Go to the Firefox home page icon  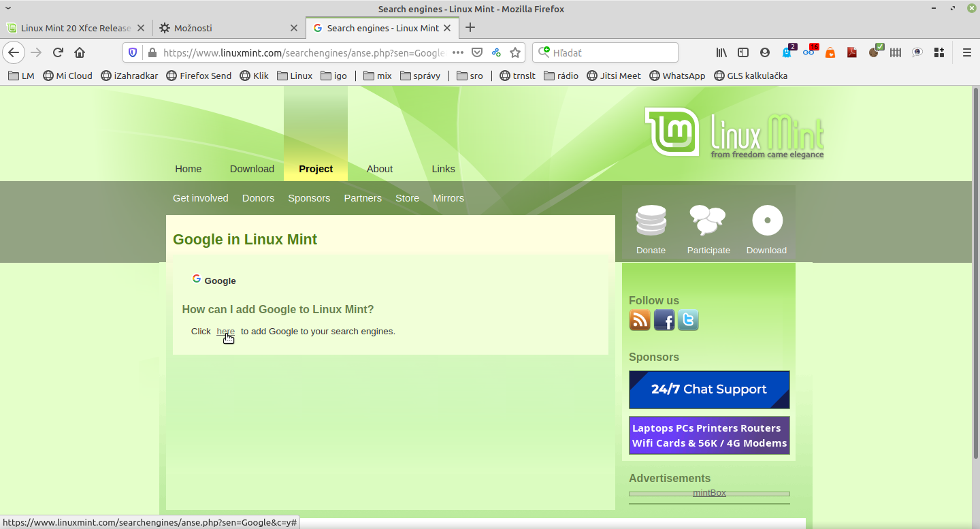80,52
